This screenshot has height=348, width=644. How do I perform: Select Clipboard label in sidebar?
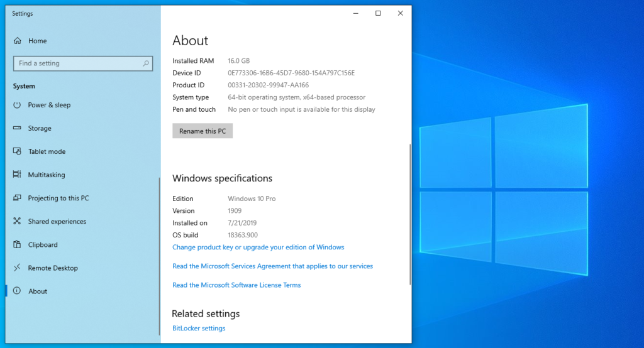tap(43, 244)
